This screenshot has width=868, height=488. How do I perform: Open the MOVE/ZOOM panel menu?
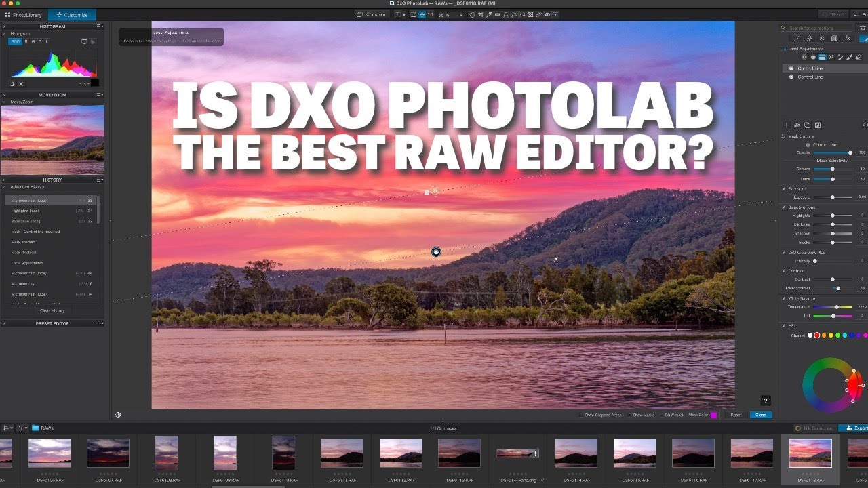coord(100,95)
